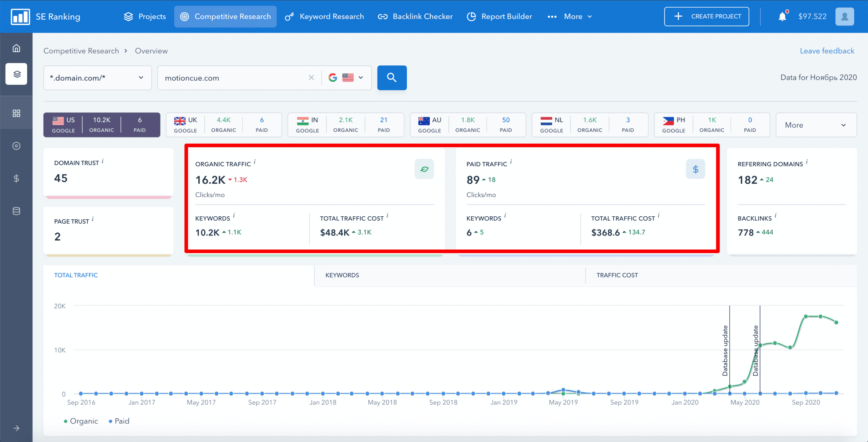Screen dimensions: 868x442
Task: Expand the *.domain.com/* dropdown
Action: (97, 78)
